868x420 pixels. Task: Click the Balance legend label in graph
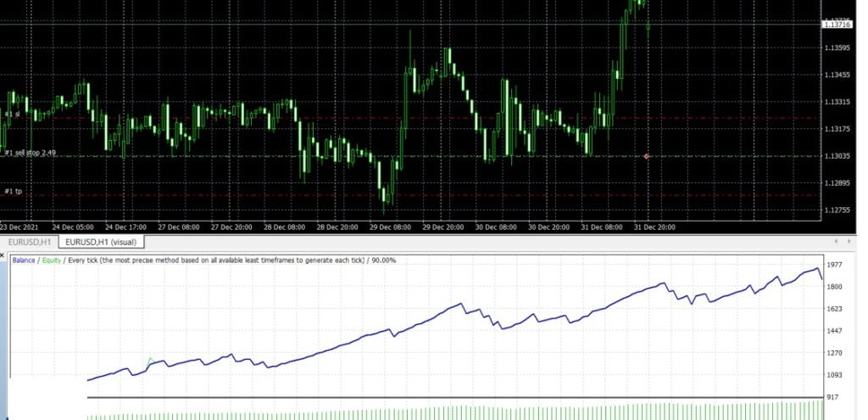[x=24, y=260]
